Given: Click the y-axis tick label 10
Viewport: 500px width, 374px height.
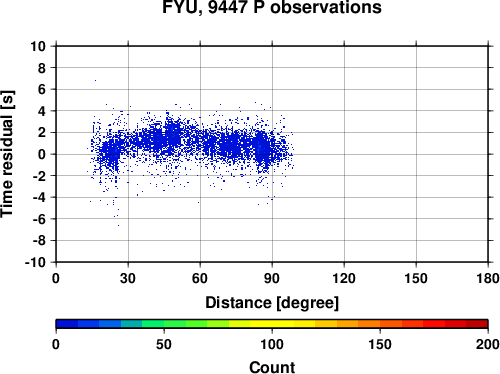Looking at the screenshot, I should click(x=38, y=46).
